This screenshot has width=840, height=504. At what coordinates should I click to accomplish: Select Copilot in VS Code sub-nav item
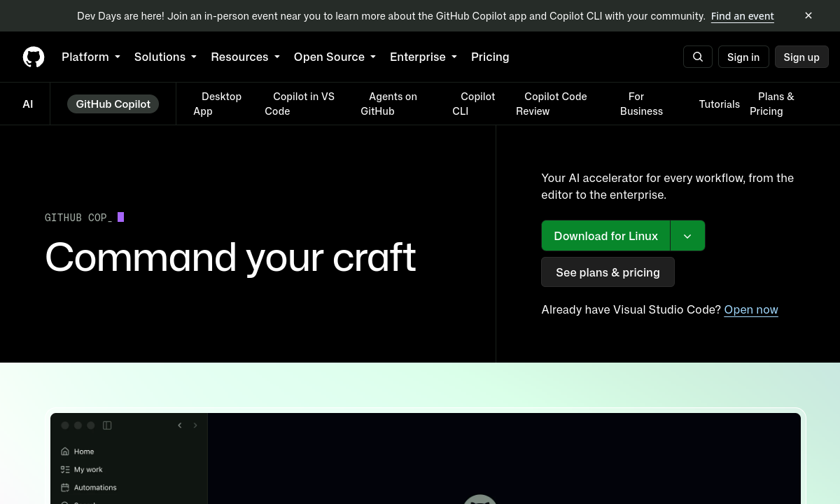coord(300,104)
